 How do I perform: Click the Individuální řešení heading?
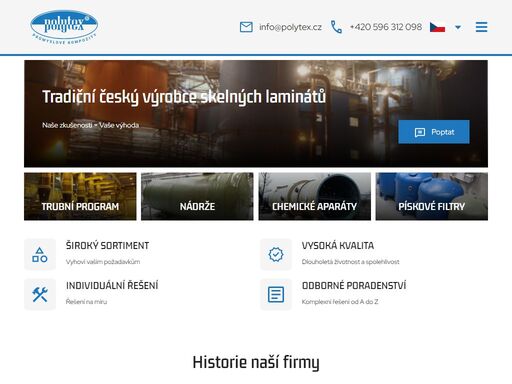pos(112,286)
